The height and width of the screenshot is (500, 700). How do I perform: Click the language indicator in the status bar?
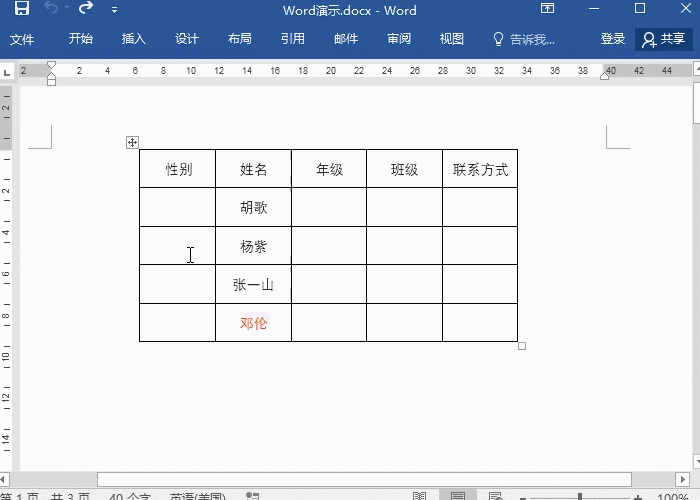[x=197, y=496]
